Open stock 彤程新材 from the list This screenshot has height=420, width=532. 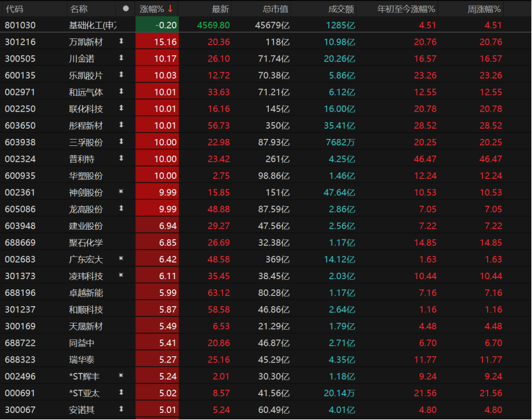tap(86, 125)
